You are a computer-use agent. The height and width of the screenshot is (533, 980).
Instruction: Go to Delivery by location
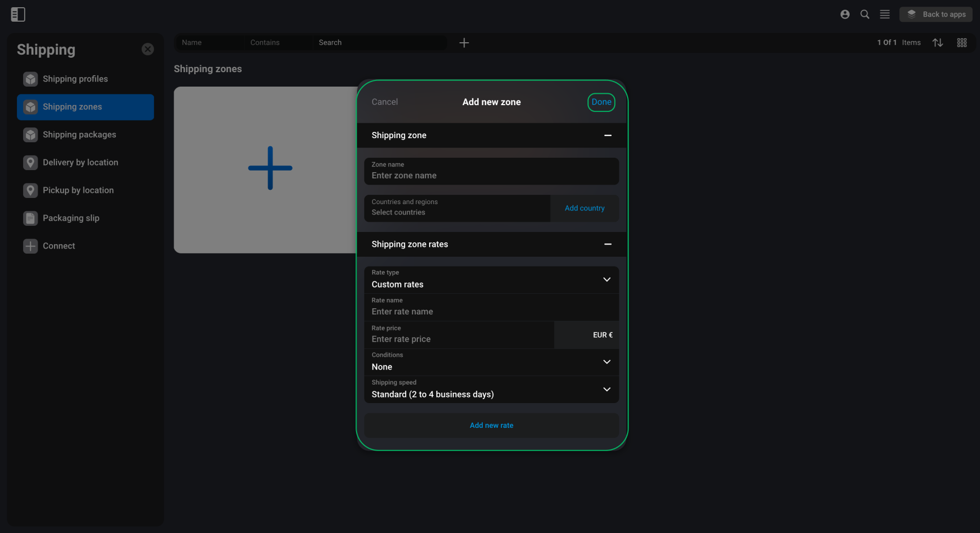tap(86, 162)
